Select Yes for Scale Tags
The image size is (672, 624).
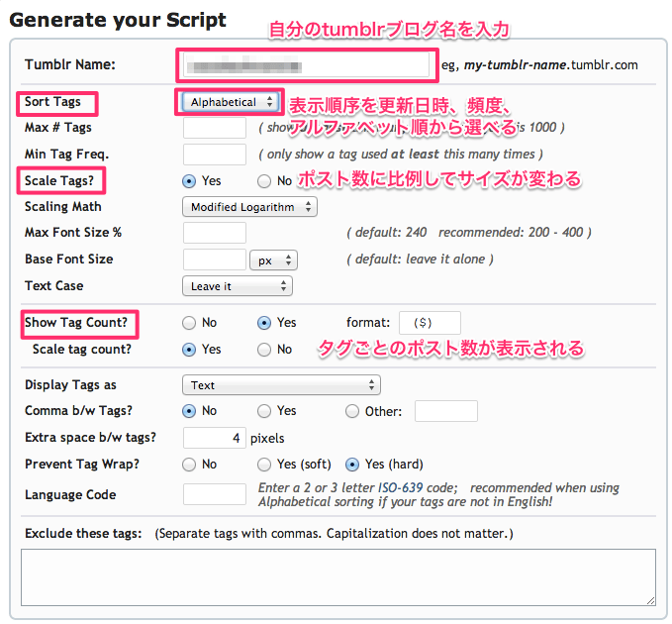pos(189,181)
